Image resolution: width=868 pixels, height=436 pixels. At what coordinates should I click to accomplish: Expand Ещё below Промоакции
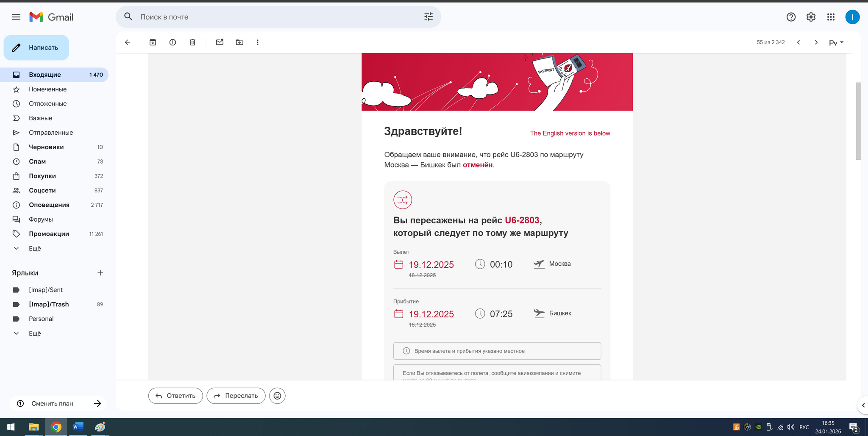click(35, 248)
